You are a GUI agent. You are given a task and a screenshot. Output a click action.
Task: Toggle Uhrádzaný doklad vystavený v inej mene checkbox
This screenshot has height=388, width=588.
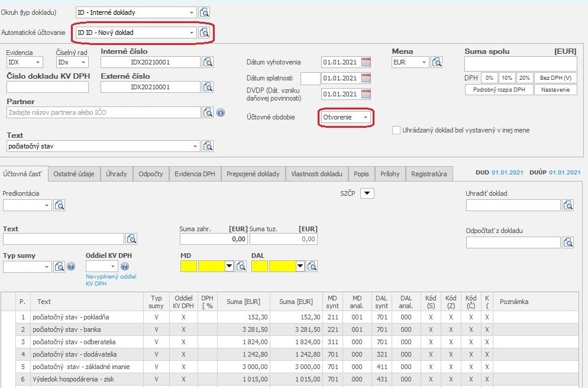(x=396, y=130)
